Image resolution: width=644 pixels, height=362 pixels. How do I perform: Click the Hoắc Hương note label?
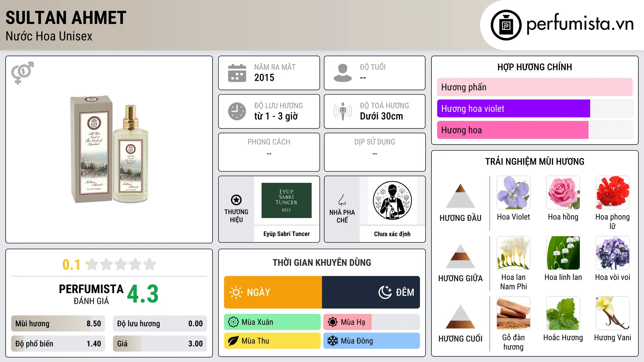tap(563, 337)
